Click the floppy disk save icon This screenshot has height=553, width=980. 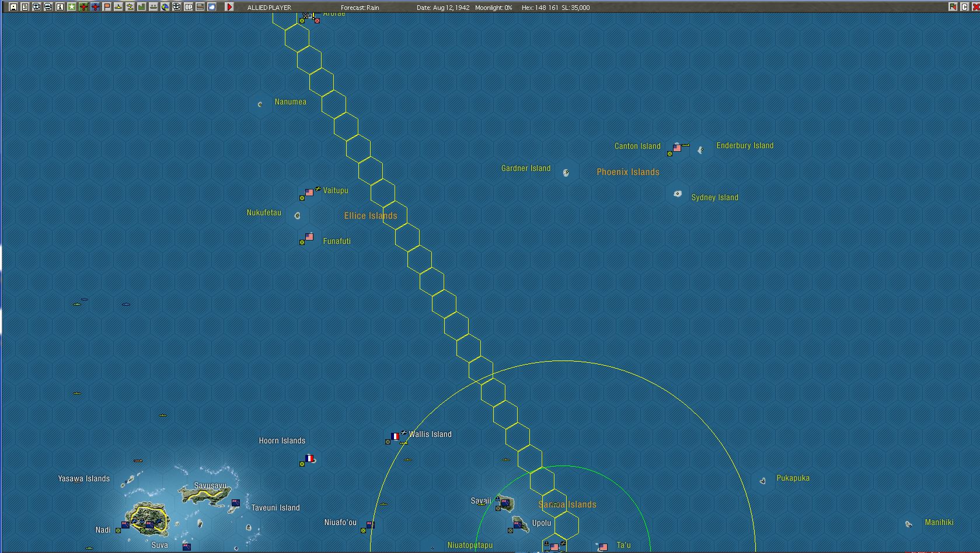click(x=13, y=7)
